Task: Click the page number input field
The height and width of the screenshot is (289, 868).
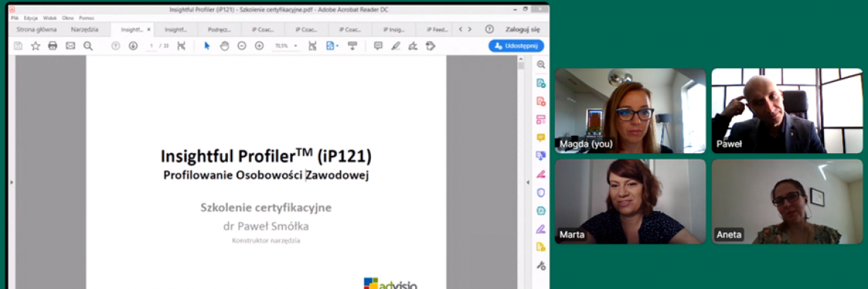Action: [153, 46]
